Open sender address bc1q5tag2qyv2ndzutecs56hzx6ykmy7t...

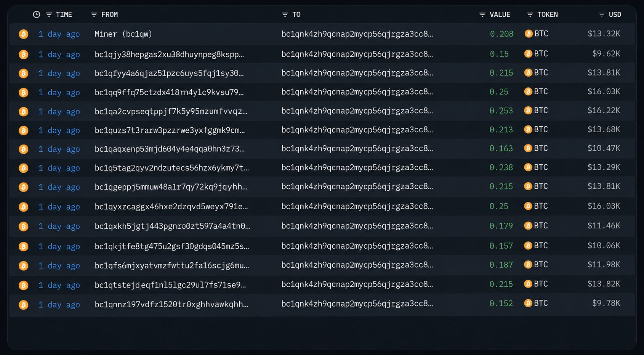(172, 168)
